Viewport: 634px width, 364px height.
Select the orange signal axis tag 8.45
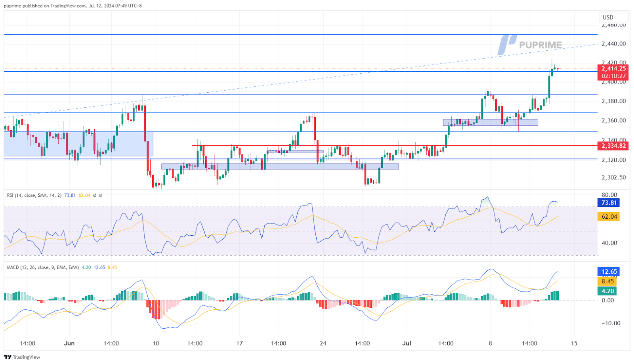(607, 282)
